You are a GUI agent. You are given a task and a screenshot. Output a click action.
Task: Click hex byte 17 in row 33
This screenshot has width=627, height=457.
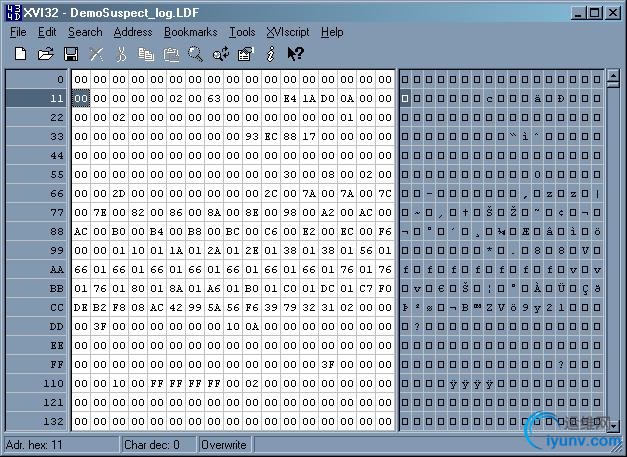point(309,136)
